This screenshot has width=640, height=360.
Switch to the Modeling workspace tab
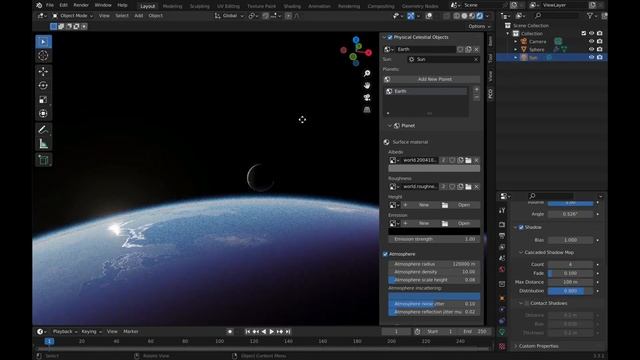[x=172, y=6]
